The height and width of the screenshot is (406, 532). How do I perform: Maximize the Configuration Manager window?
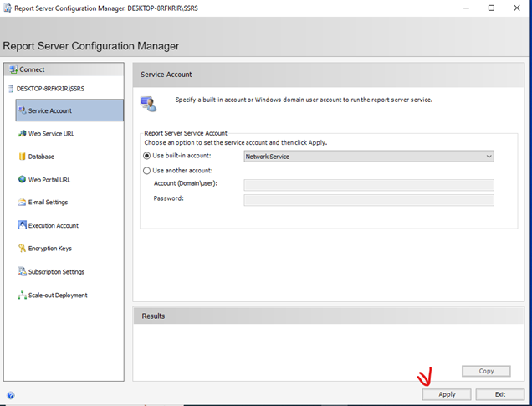(x=491, y=8)
